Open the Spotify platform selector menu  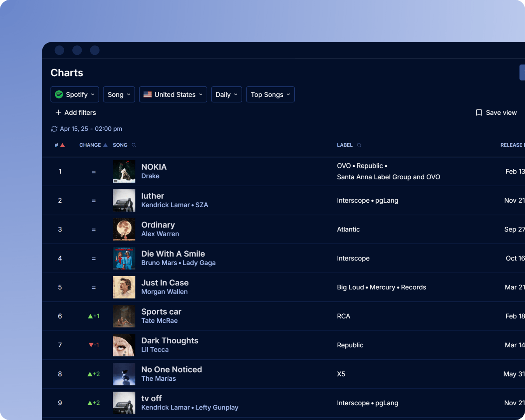coord(75,94)
